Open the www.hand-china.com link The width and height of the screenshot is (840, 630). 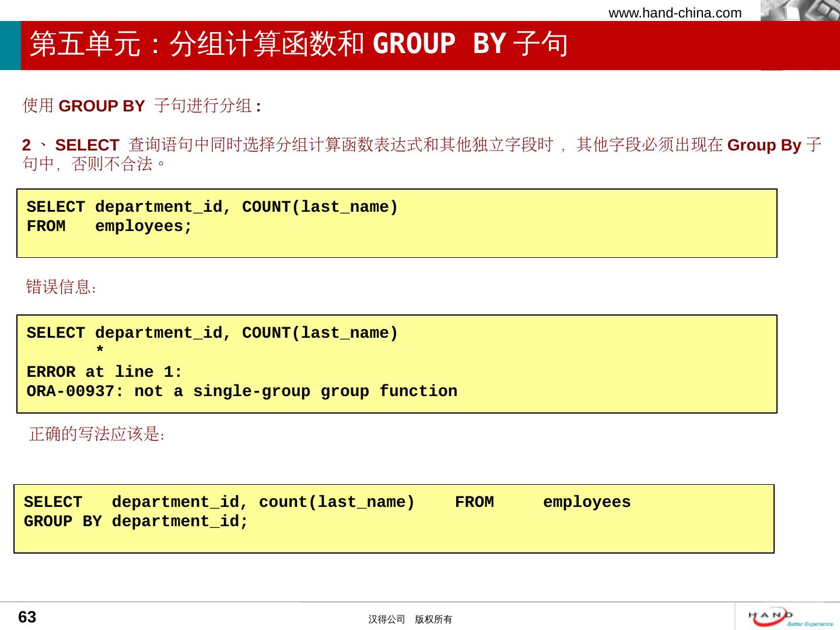[x=675, y=13]
